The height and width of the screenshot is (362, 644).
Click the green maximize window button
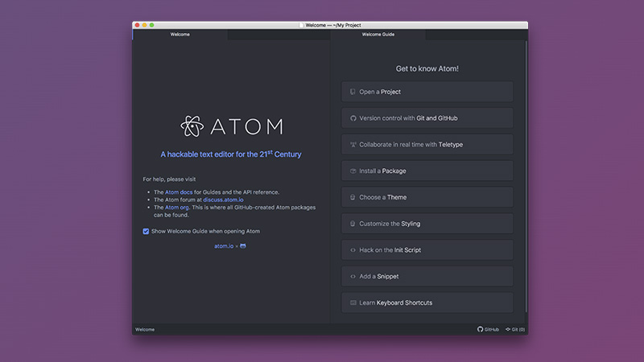coord(151,25)
